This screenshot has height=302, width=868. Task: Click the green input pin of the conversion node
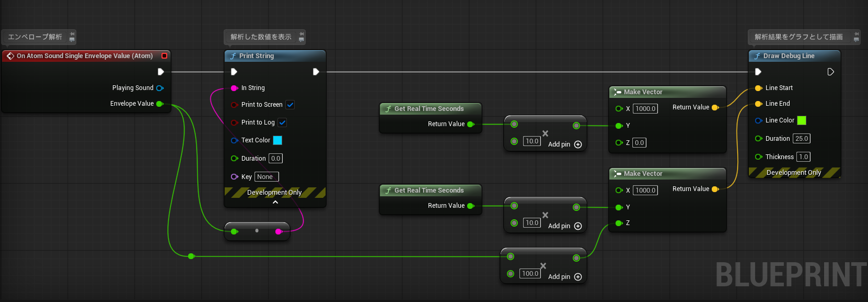point(235,231)
